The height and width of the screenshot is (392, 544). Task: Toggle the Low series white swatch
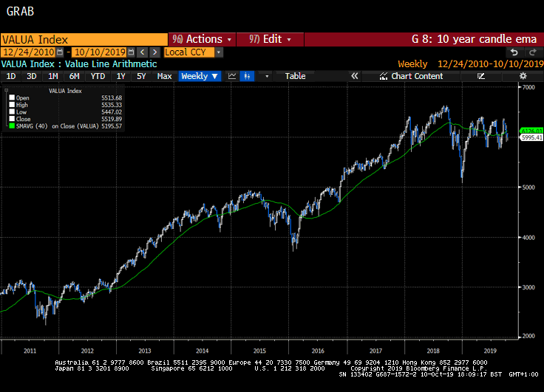(x=12, y=111)
